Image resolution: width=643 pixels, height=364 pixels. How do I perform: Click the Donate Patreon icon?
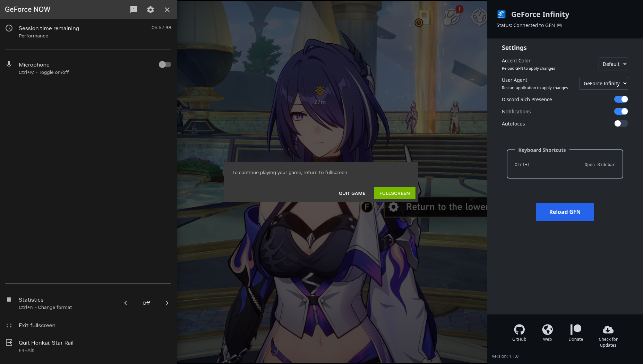pyautogui.click(x=576, y=329)
